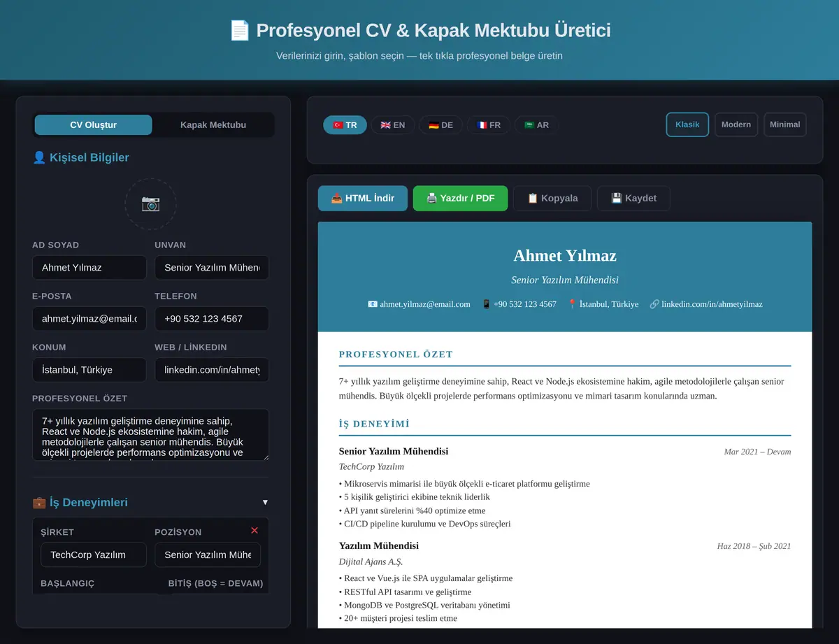This screenshot has height=644, width=839.
Task: Edit the Pozisyon field
Action: click(x=208, y=555)
